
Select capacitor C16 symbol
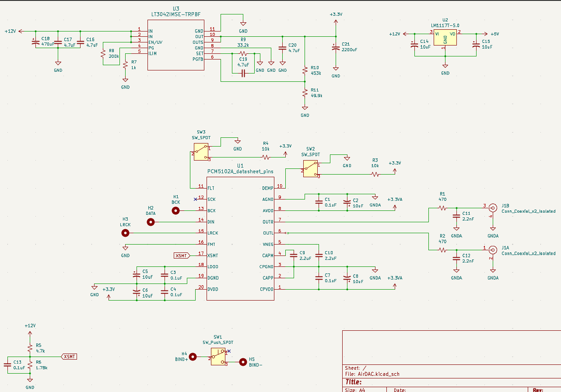(x=81, y=42)
